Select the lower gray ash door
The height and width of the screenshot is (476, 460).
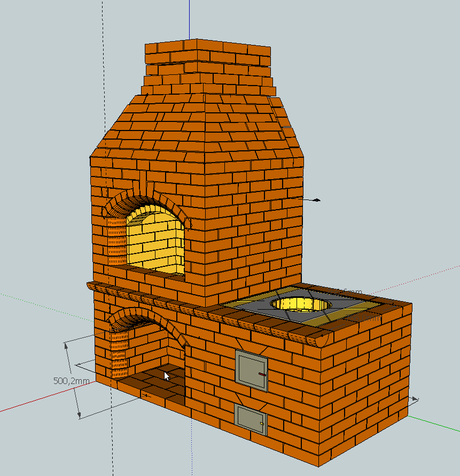click(250, 418)
